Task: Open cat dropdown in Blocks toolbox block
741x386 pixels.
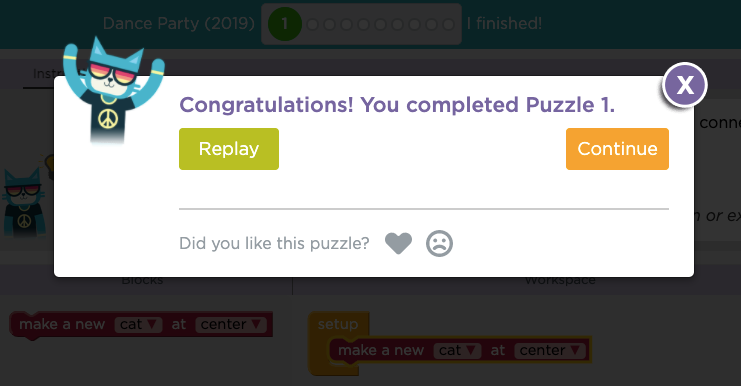Action: [x=138, y=325]
